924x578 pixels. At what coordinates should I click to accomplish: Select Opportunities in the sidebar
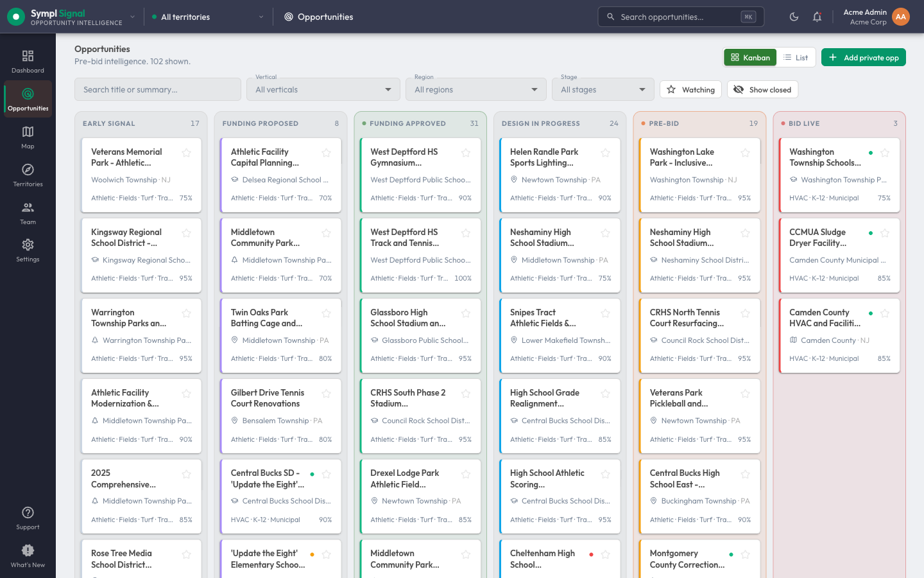tap(28, 100)
